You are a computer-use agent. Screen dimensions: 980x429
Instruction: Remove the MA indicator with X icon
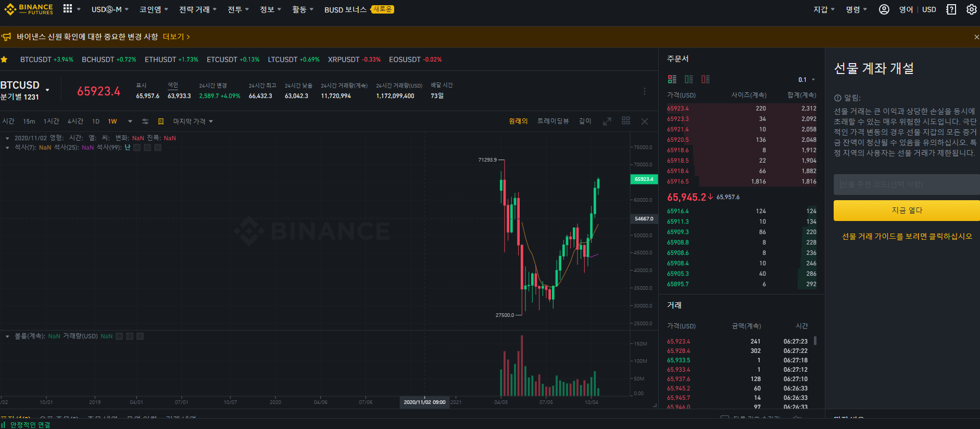pyautogui.click(x=158, y=148)
